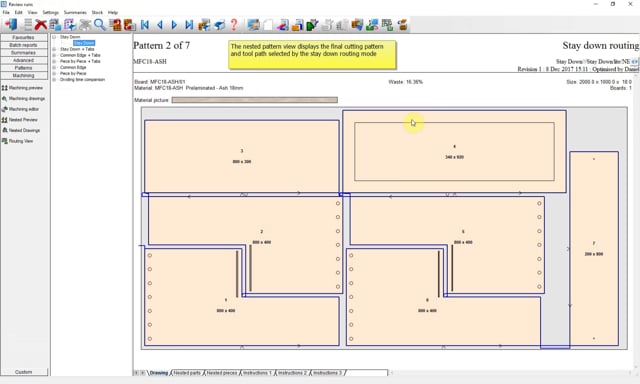The height and width of the screenshot is (384, 640).
Task: Switch to the Instructions 2 tab
Action: tap(292, 373)
